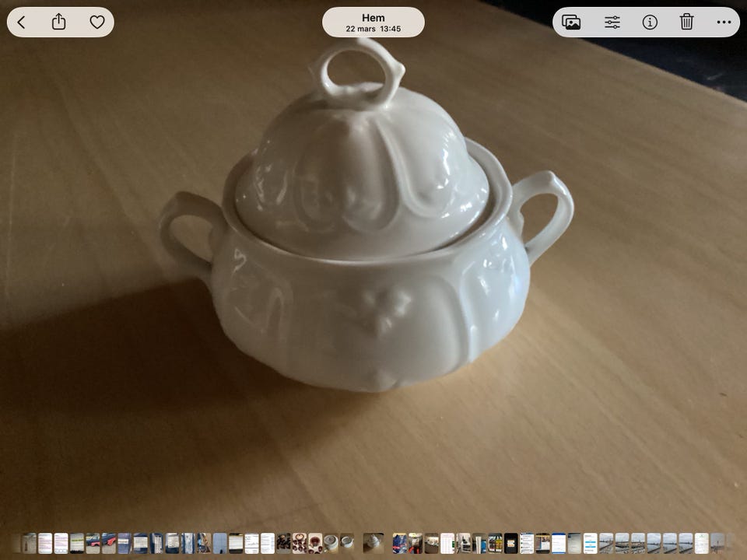The image size is (747, 560).
Task: Open the plain light-blue sky thumbnail
Action: coord(220,543)
